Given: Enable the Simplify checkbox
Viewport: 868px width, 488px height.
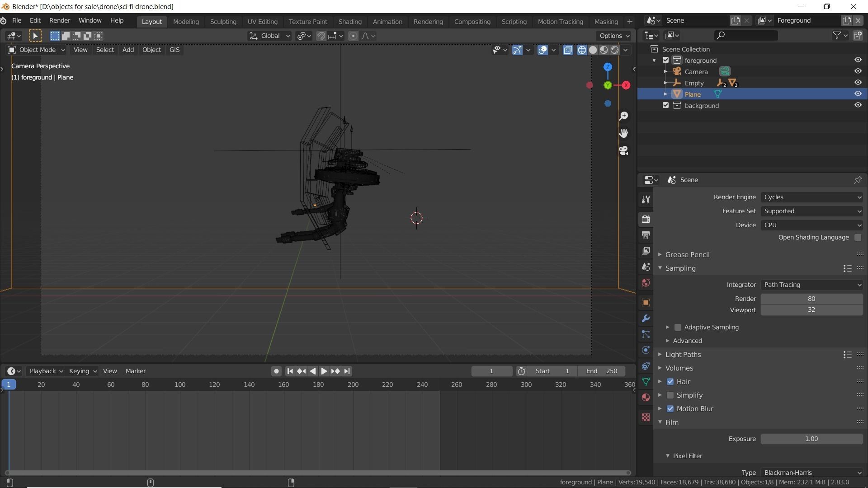Looking at the screenshot, I should coord(670,395).
